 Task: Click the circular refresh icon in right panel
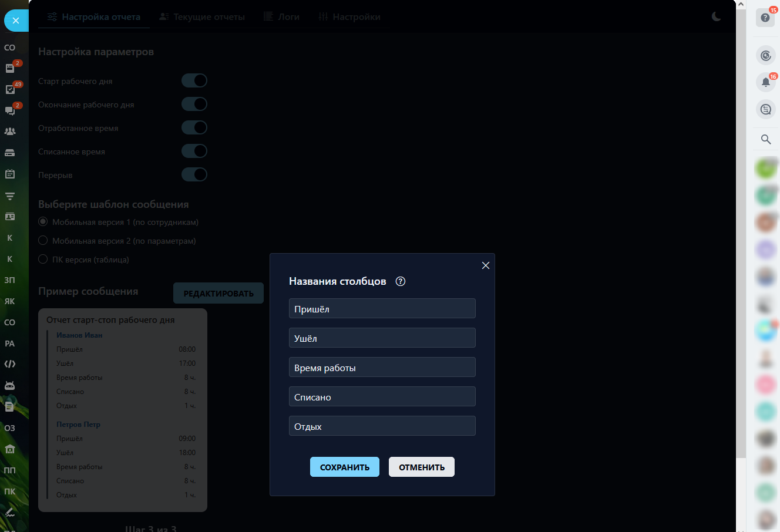[x=766, y=55]
